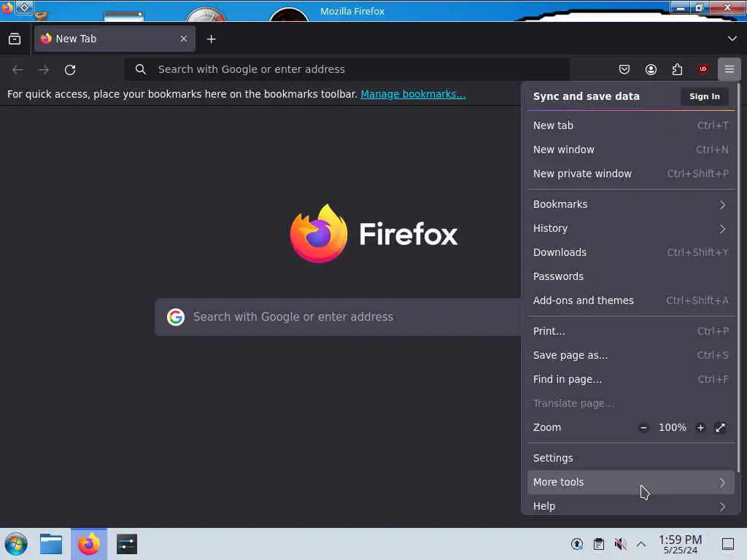Open a new tab with plus button
Screen dimensions: 747x560
click(x=211, y=39)
